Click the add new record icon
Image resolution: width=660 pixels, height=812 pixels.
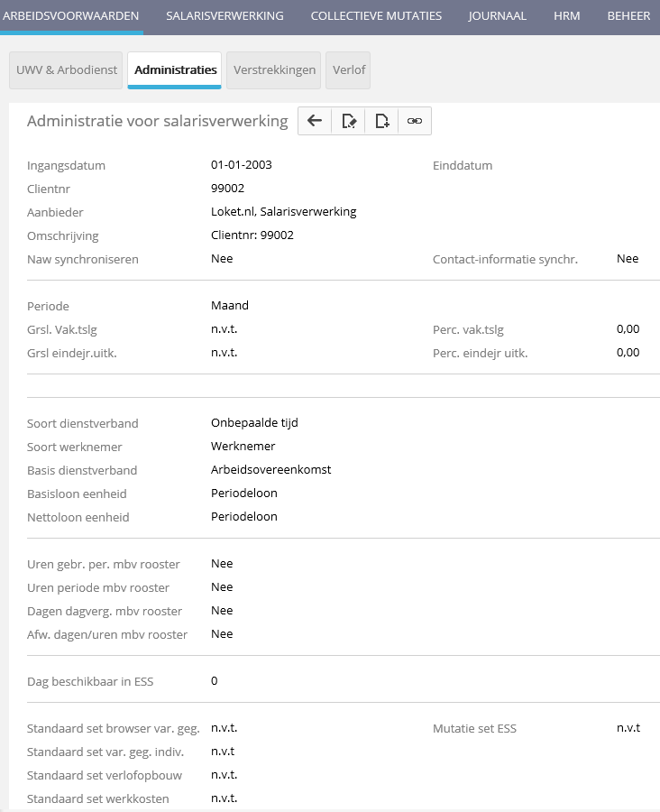tap(381, 121)
